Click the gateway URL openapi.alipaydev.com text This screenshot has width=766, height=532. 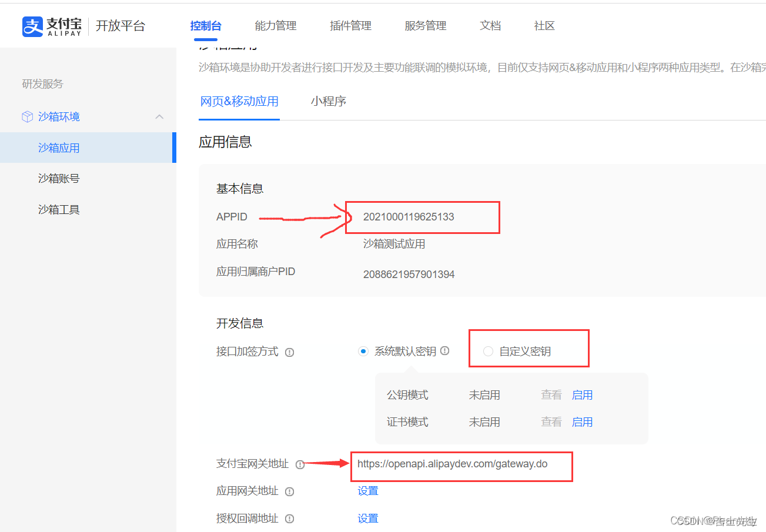click(452, 464)
